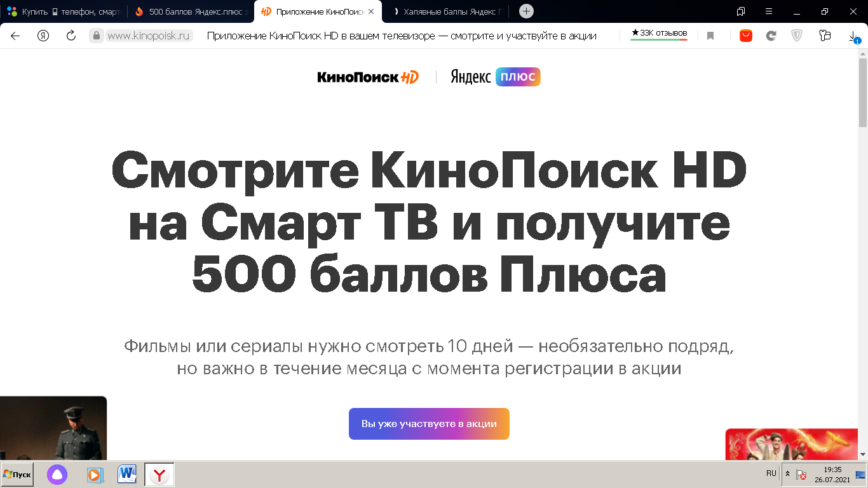Open the Пуск start menu
868x488 pixels.
pyautogui.click(x=17, y=475)
